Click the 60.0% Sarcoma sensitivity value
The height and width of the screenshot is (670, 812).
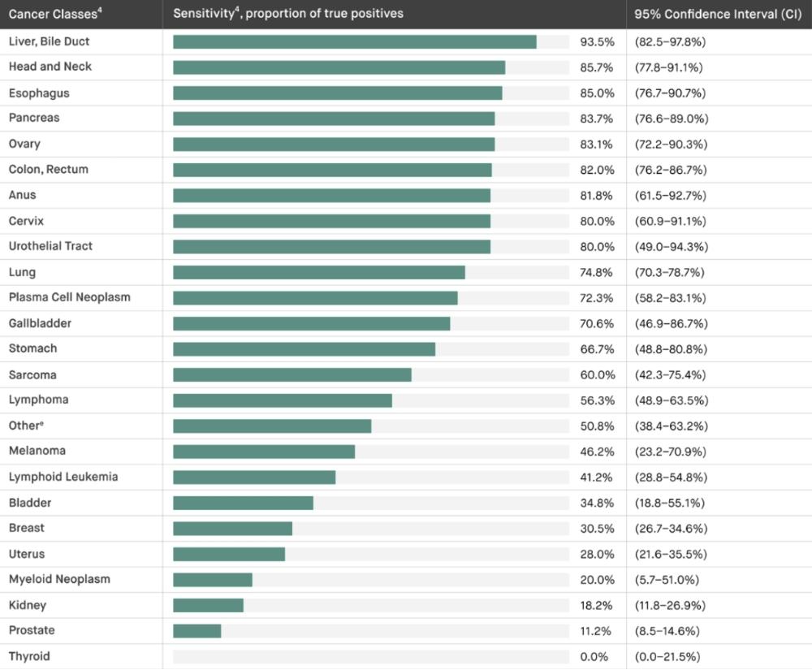[598, 374]
